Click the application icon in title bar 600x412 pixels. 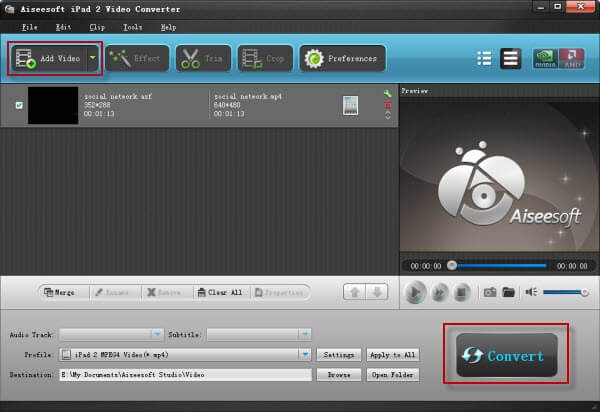click(10, 9)
